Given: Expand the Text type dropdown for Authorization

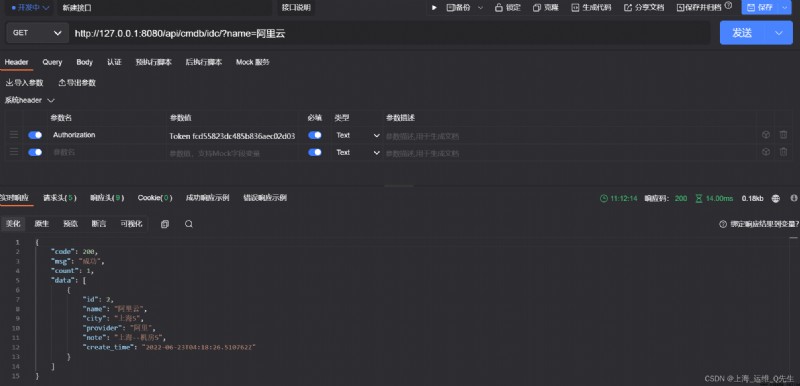Looking at the screenshot, I should click(357, 135).
